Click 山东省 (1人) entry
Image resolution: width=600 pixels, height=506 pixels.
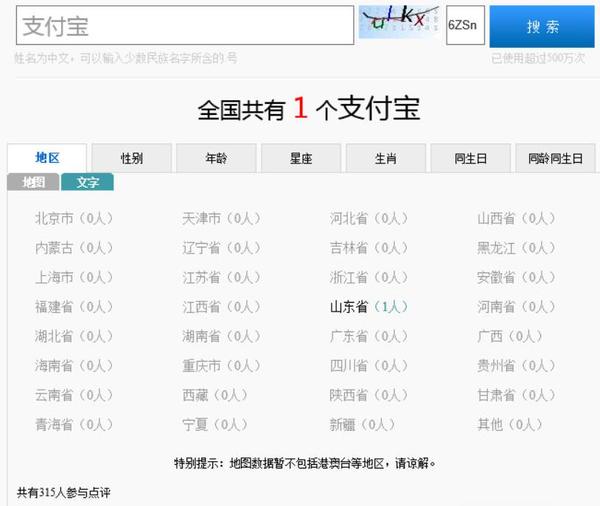[x=369, y=307]
